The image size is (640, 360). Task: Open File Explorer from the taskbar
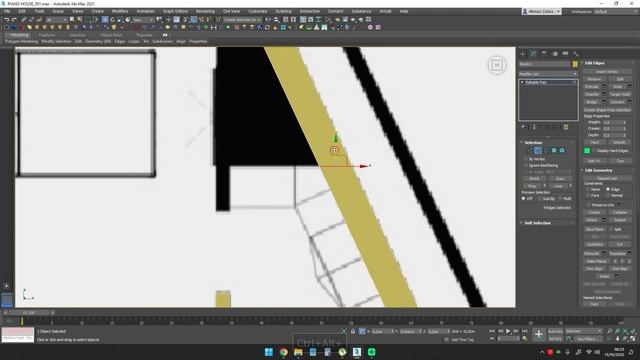click(x=298, y=352)
